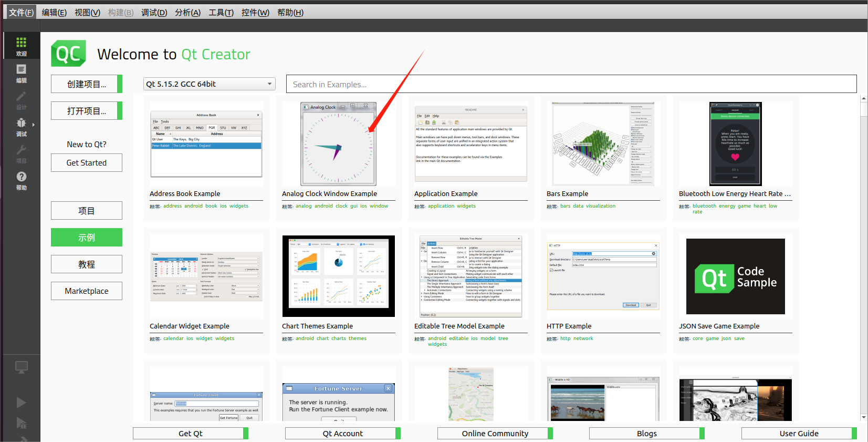
Task: Open the Chart Themes Example thumbnail
Action: click(x=339, y=276)
